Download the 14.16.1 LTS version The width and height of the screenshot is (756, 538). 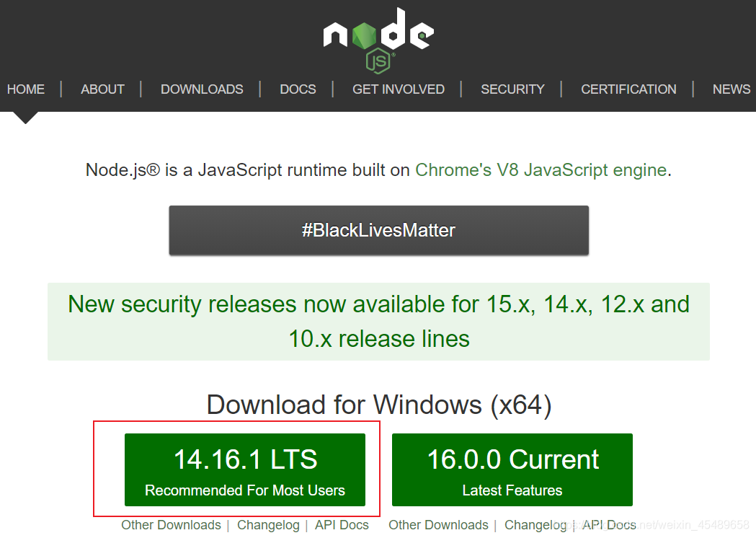[x=245, y=470]
